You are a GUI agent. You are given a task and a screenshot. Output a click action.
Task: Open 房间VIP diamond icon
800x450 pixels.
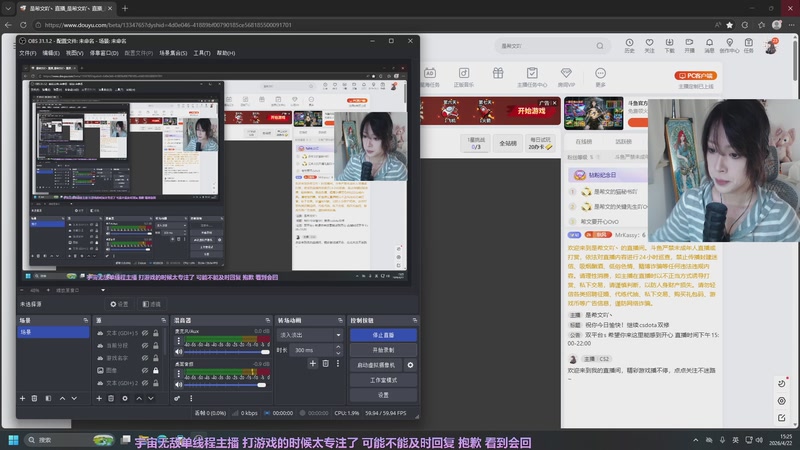[566, 77]
